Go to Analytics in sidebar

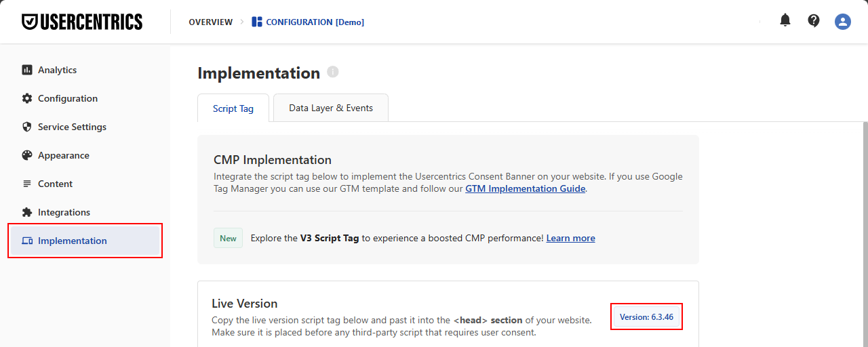pyautogui.click(x=85, y=70)
